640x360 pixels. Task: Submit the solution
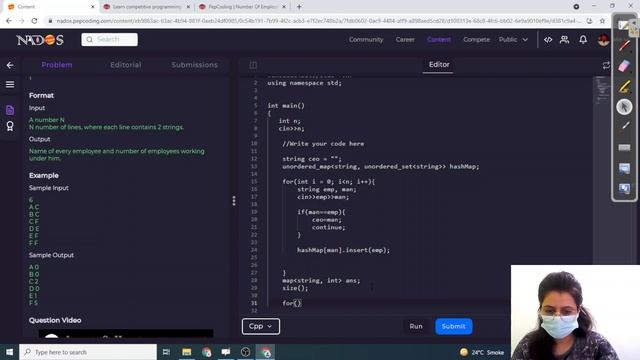tap(453, 326)
